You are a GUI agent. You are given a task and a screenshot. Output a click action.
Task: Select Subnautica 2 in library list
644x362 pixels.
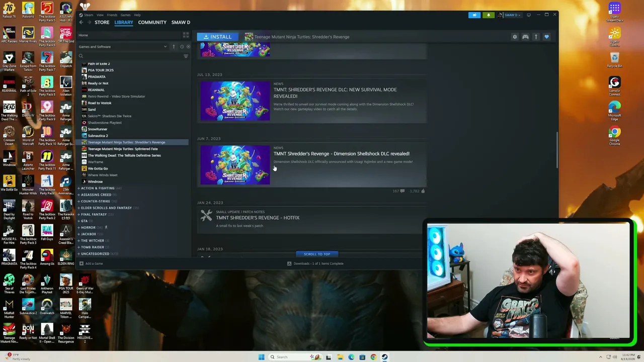[x=98, y=136]
